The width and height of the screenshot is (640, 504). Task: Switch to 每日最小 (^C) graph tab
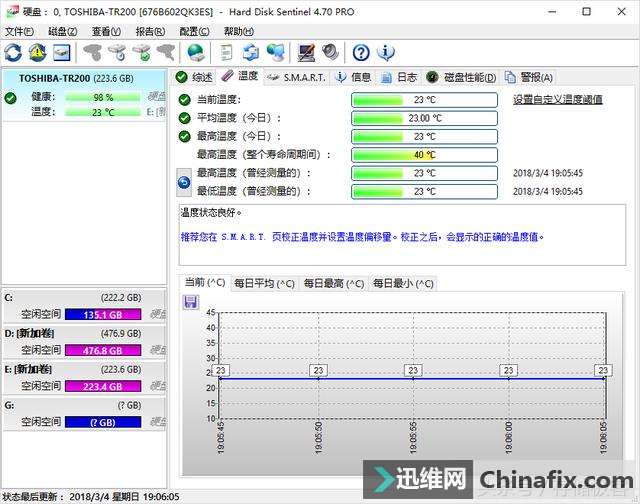point(403,283)
